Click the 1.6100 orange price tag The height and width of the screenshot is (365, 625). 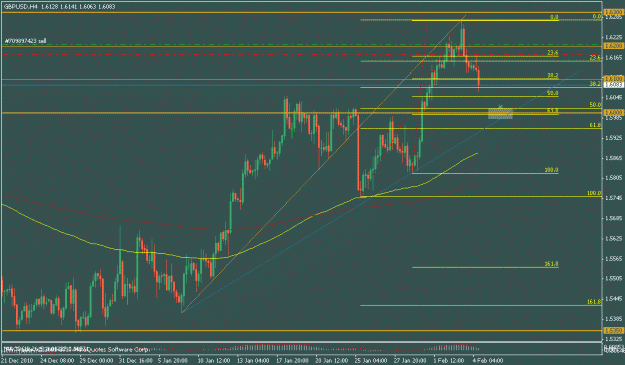pos(614,79)
